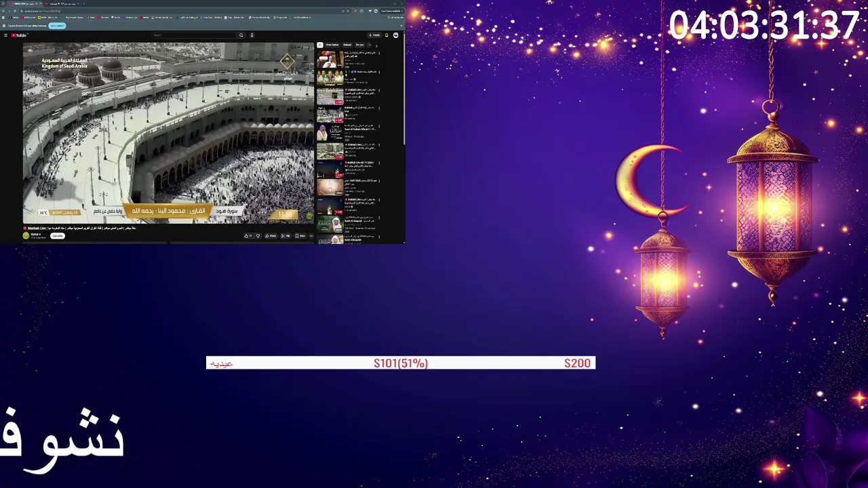Open options menu for Surah Al Baqarah video
Image resolution: width=868 pixels, height=488 pixels.
pos(379,218)
